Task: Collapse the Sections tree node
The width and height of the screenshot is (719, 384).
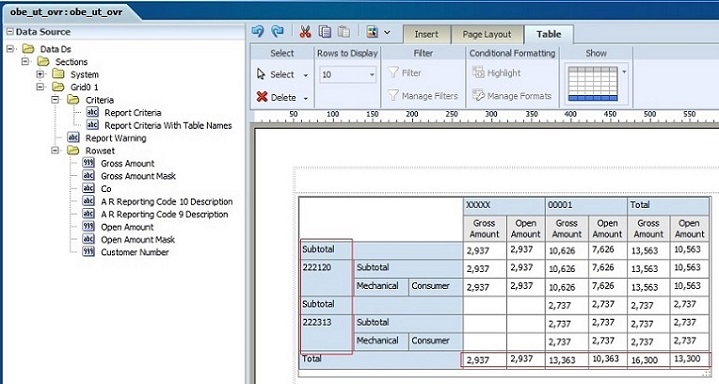Action: coord(25,61)
